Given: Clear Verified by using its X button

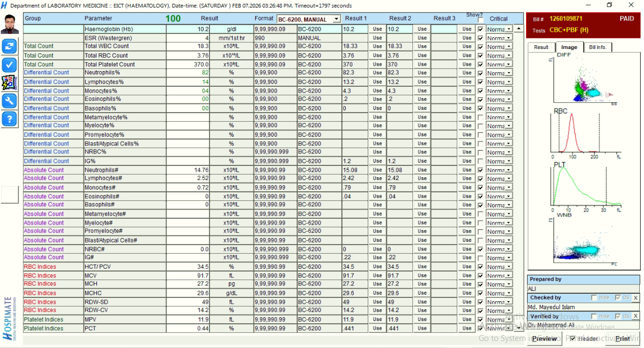Looking at the screenshot, I should [x=635, y=316].
